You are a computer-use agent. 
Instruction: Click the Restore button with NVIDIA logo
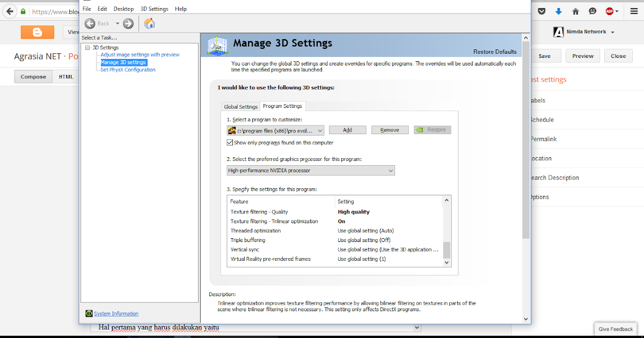pos(433,130)
